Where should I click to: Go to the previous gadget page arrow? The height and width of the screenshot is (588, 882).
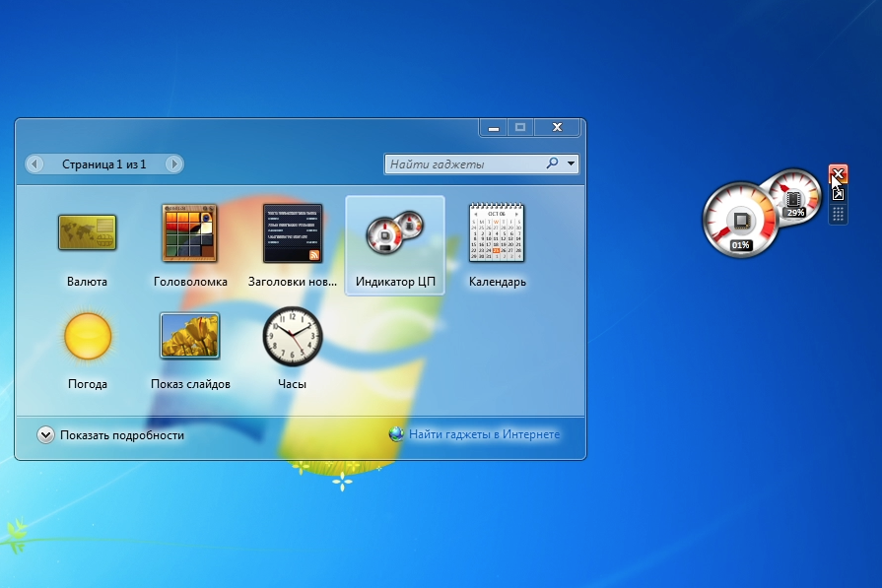[34, 164]
